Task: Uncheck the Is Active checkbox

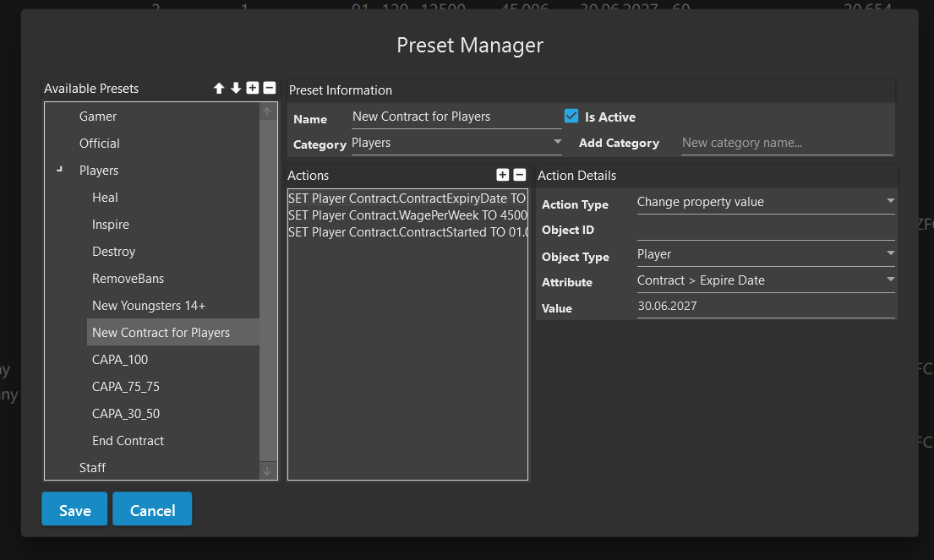Action: (x=571, y=116)
